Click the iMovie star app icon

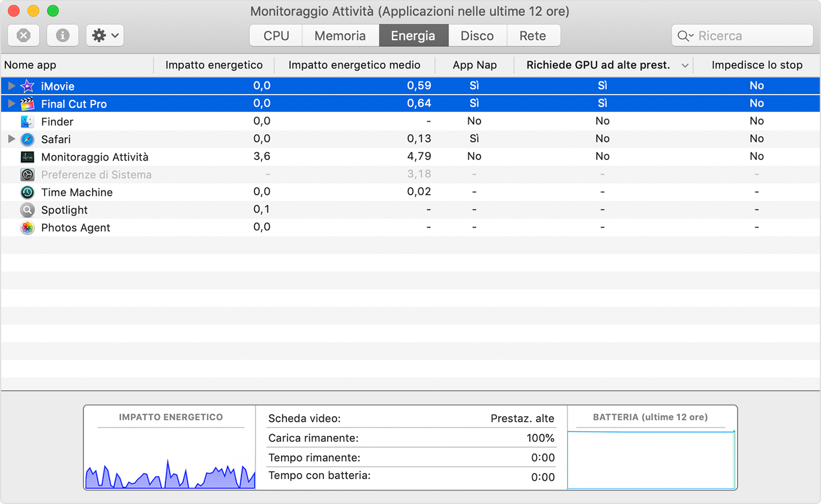pyautogui.click(x=27, y=86)
